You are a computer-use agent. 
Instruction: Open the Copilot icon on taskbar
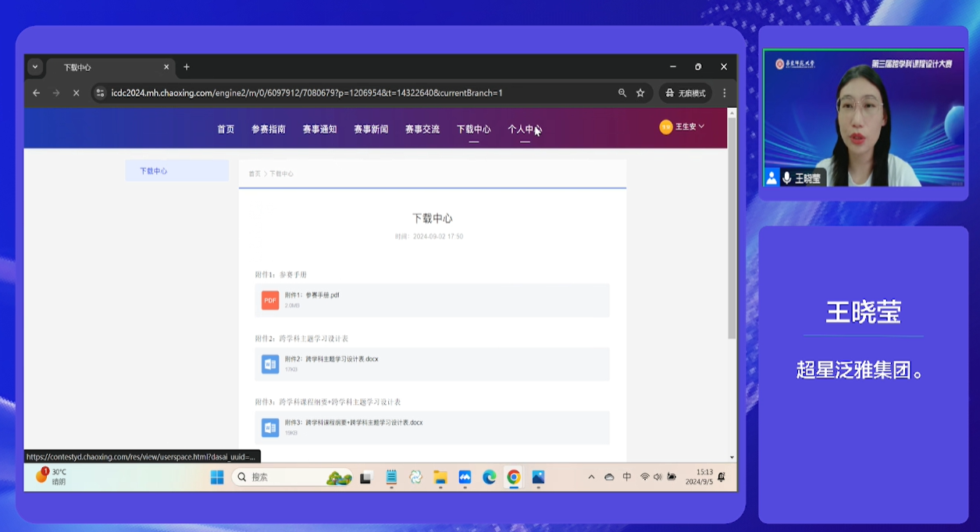pyautogui.click(x=415, y=477)
